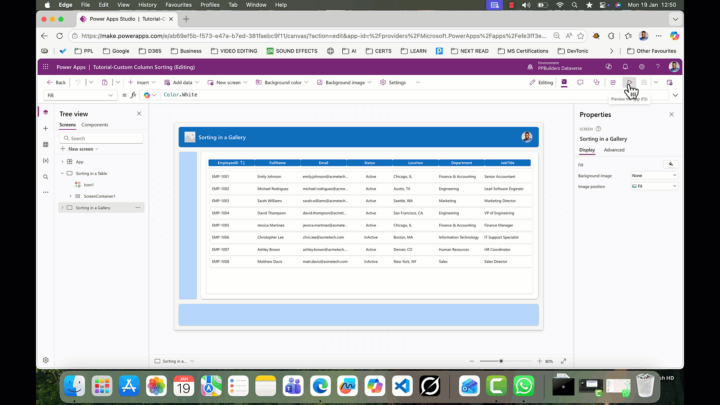Click the zoom out minus button
This screenshot has height=405, width=720.
472,361
